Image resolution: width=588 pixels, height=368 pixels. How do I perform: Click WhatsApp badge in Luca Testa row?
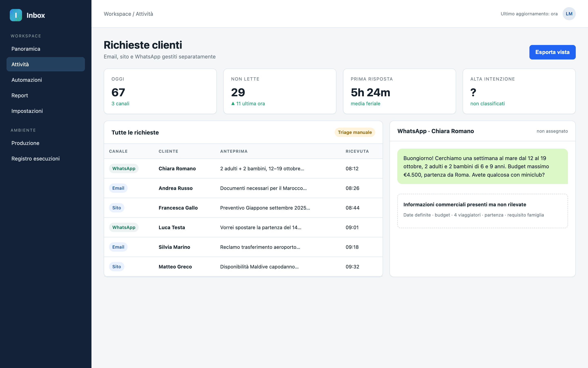click(x=124, y=227)
